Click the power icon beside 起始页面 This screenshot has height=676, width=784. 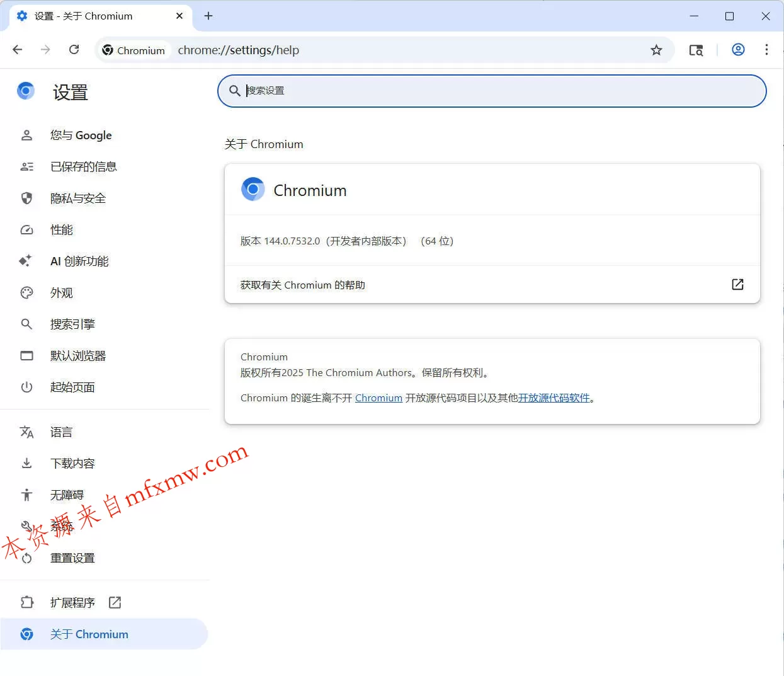(26, 387)
